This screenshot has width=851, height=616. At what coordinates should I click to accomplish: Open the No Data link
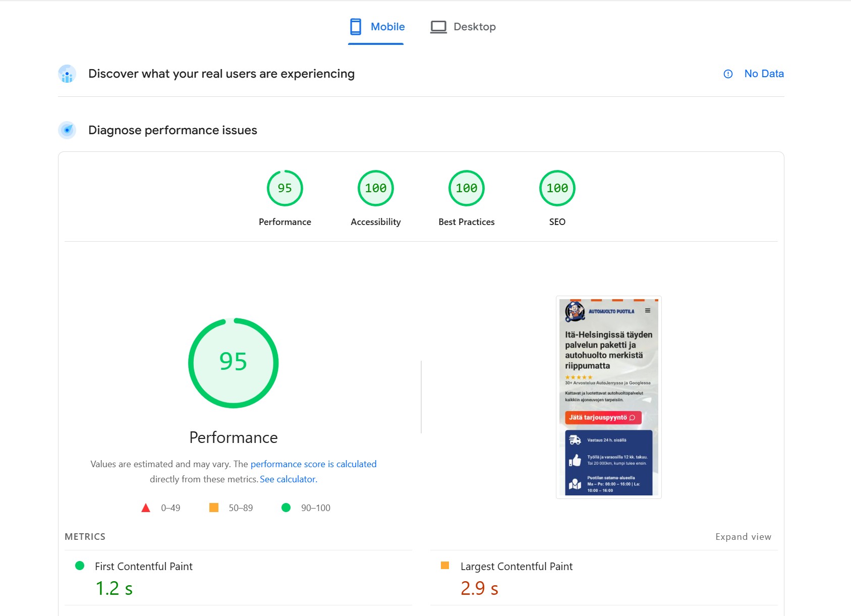pyautogui.click(x=764, y=74)
